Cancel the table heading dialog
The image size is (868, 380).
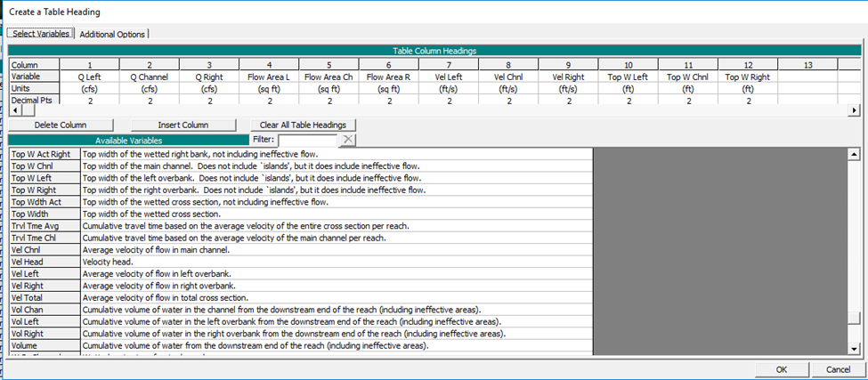[x=838, y=368]
